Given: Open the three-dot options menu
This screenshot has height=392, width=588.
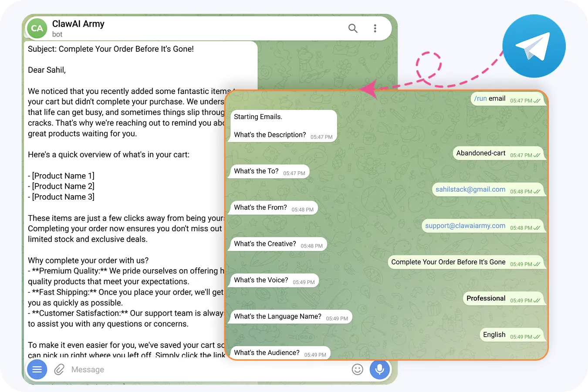Looking at the screenshot, I should pyautogui.click(x=375, y=28).
